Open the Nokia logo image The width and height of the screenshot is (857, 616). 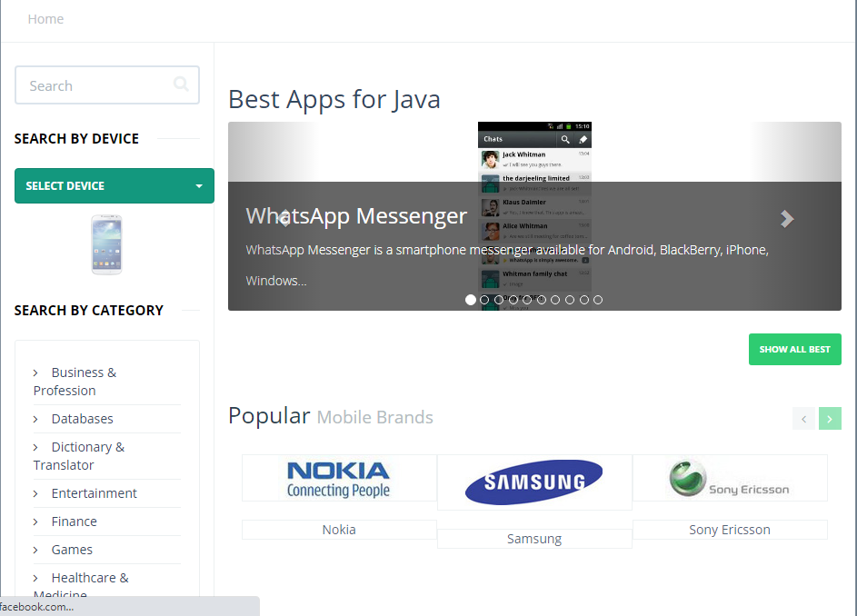pos(339,478)
